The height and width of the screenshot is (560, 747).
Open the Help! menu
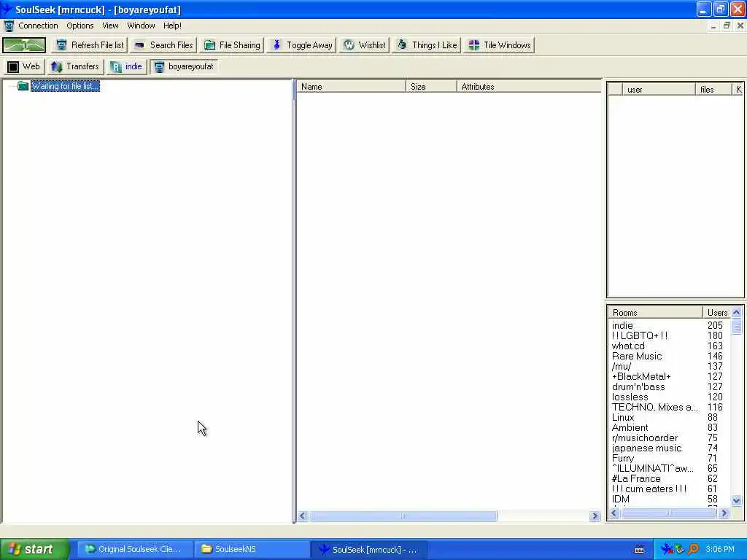pos(172,26)
